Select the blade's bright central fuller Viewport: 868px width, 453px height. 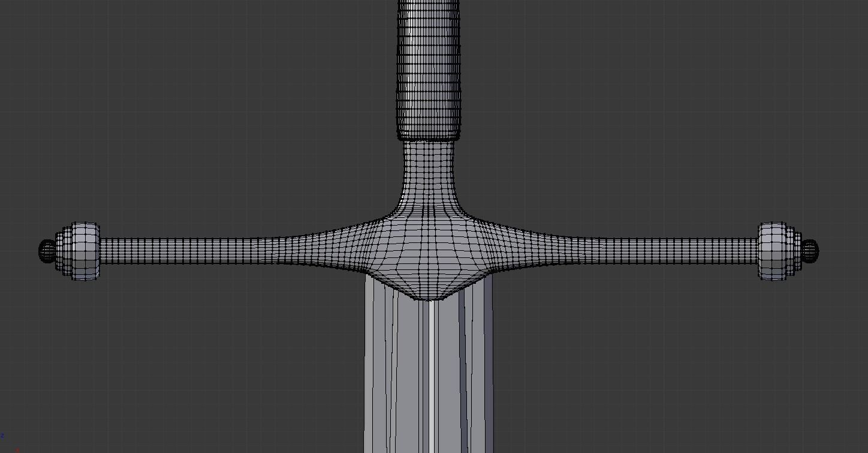pos(431,376)
